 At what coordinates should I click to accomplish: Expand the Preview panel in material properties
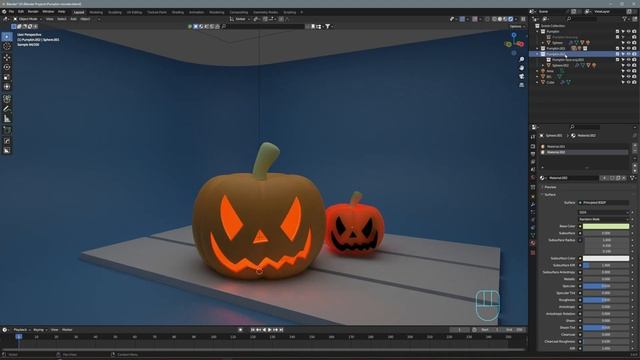(550, 187)
